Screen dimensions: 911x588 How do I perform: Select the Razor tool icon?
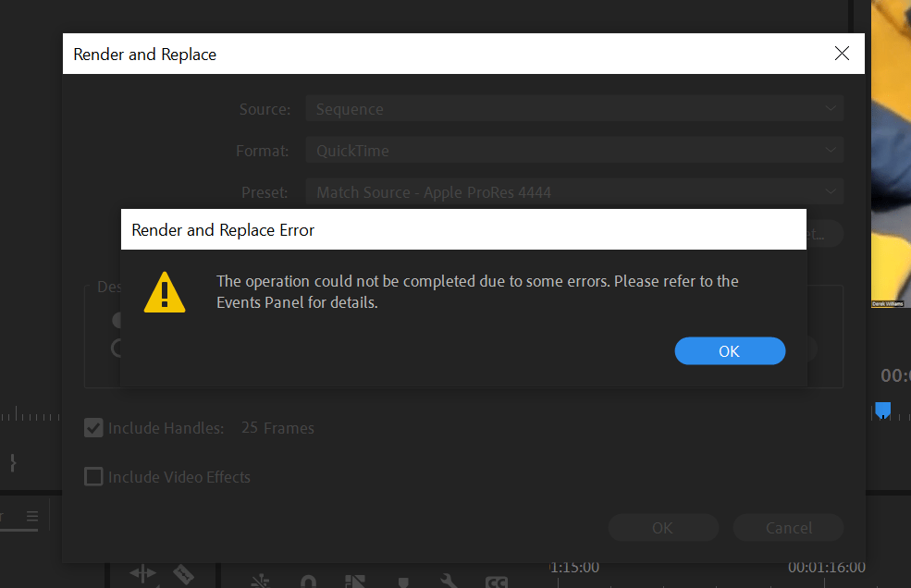pos(184,577)
